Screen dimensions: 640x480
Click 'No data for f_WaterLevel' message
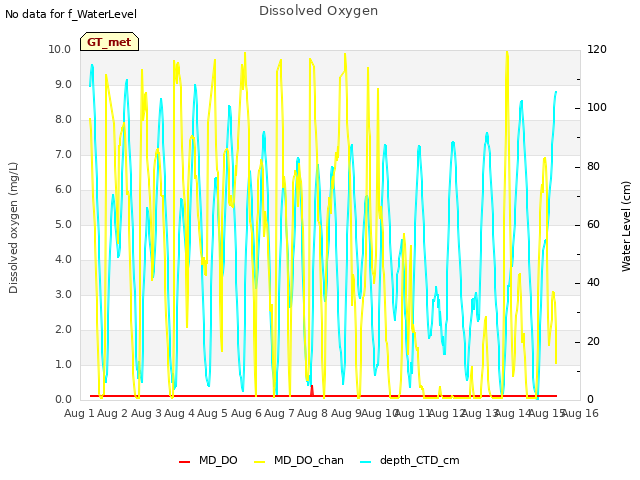click(x=71, y=14)
